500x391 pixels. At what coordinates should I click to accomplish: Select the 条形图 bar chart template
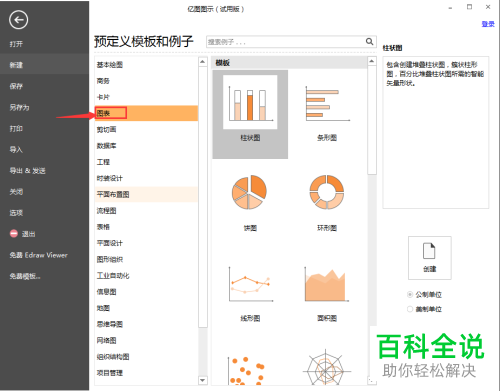327,114
